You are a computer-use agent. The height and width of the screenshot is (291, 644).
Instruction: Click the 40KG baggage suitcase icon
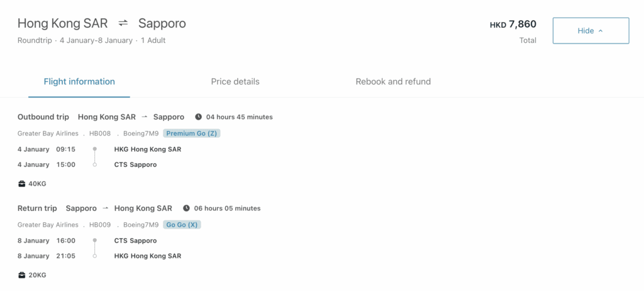point(22,184)
